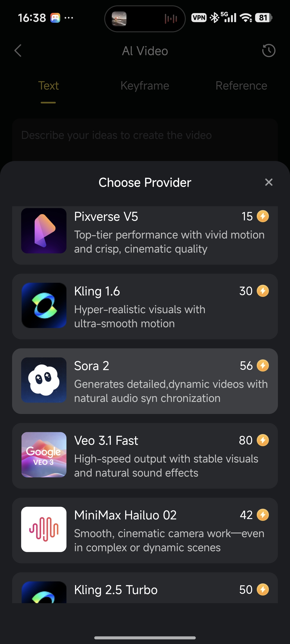Tap the Kling 1.6 logo icon
Image resolution: width=290 pixels, height=644 pixels.
[44, 305]
